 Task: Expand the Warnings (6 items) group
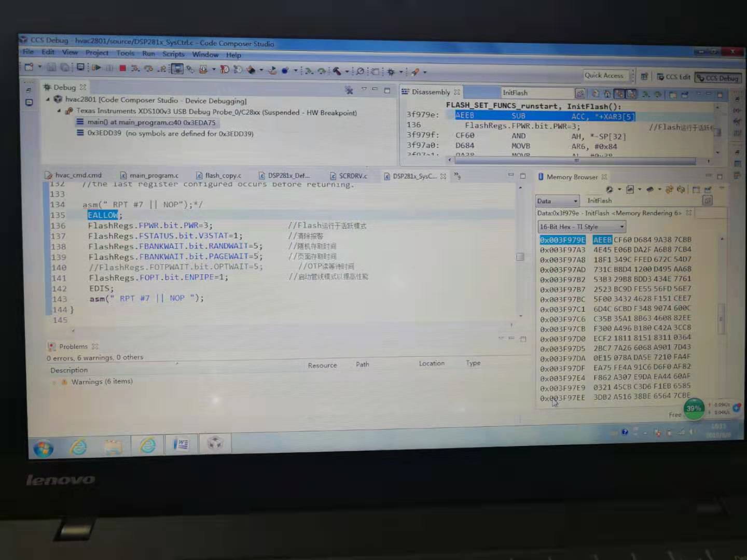[54, 382]
